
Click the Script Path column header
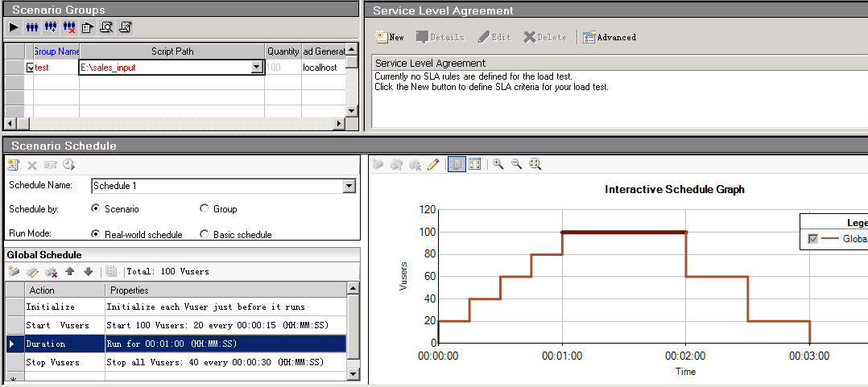(x=172, y=51)
